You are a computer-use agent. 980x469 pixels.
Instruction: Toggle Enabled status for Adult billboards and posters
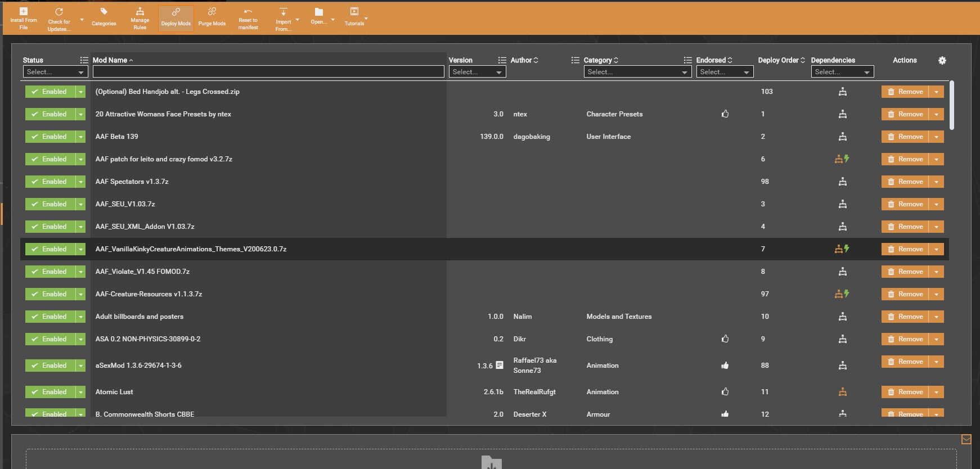coord(50,317)
